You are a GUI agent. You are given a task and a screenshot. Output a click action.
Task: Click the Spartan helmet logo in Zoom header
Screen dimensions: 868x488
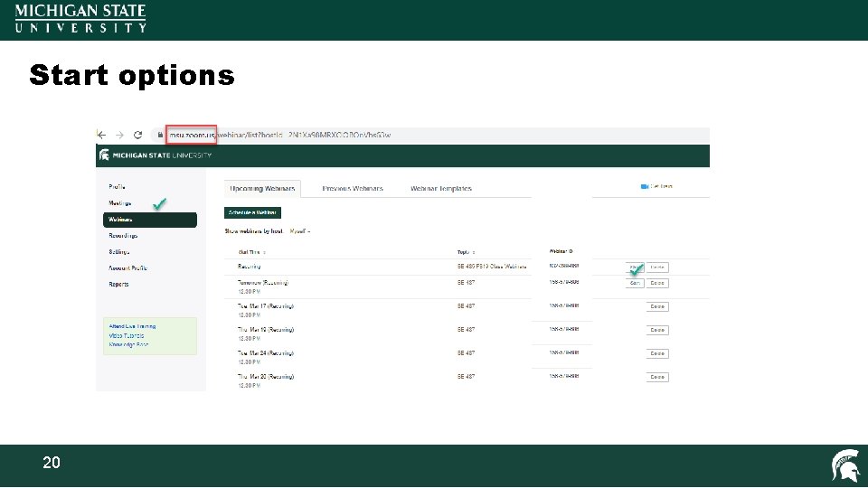point(104,155)
